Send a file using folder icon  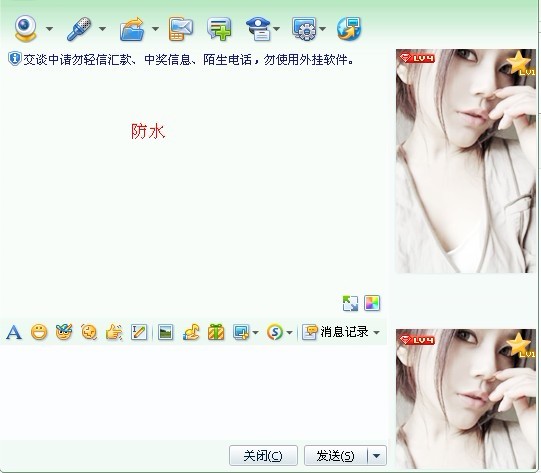click(132, 29)
